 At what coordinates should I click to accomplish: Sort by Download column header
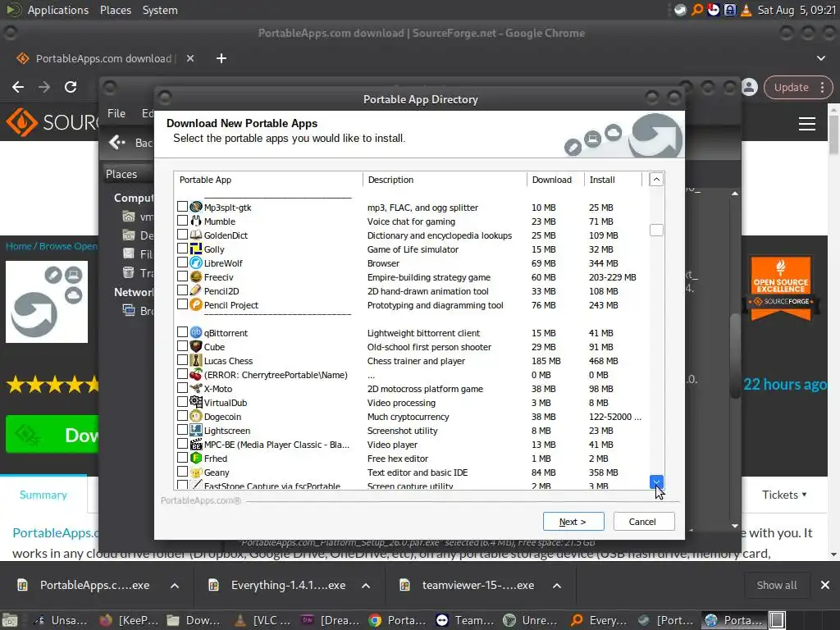[555, 180]
